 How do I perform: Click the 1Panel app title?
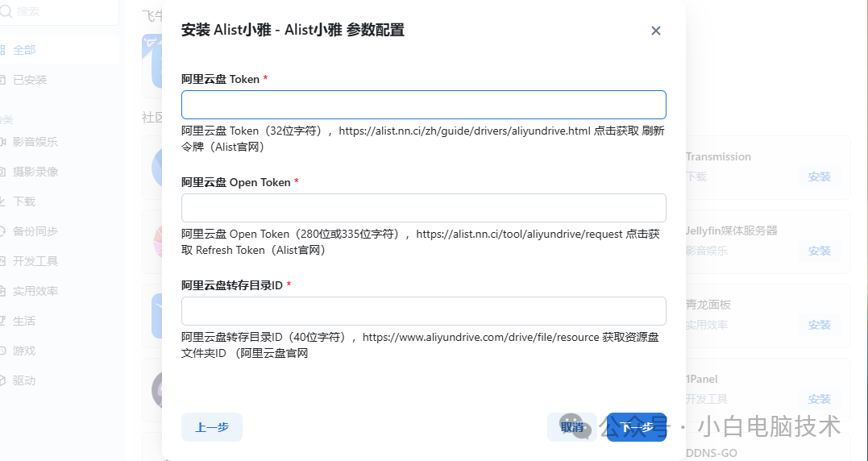pyautogui.click(x=702, y=379)
